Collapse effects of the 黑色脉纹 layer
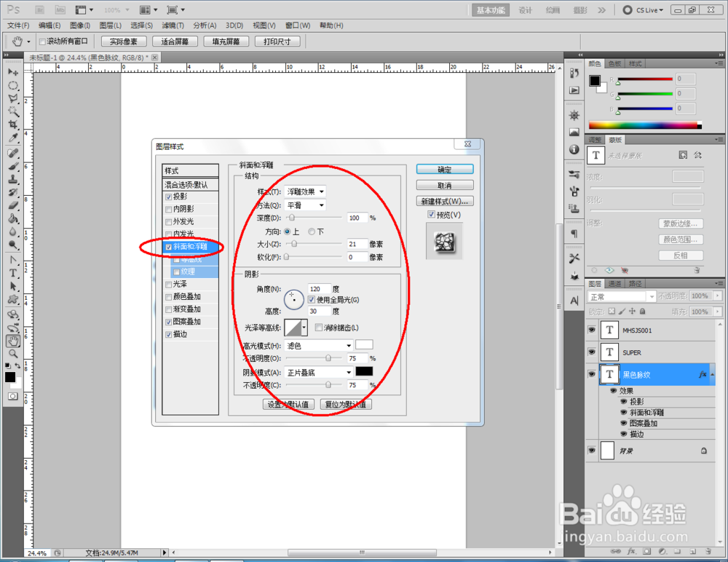Image resolution: width=728 pixels, height=562 pixels. point(712,374)
